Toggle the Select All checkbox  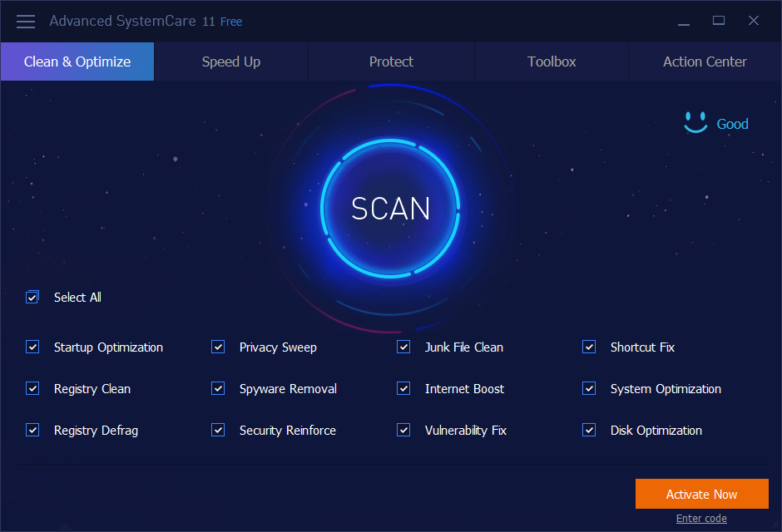pos(32,297)
